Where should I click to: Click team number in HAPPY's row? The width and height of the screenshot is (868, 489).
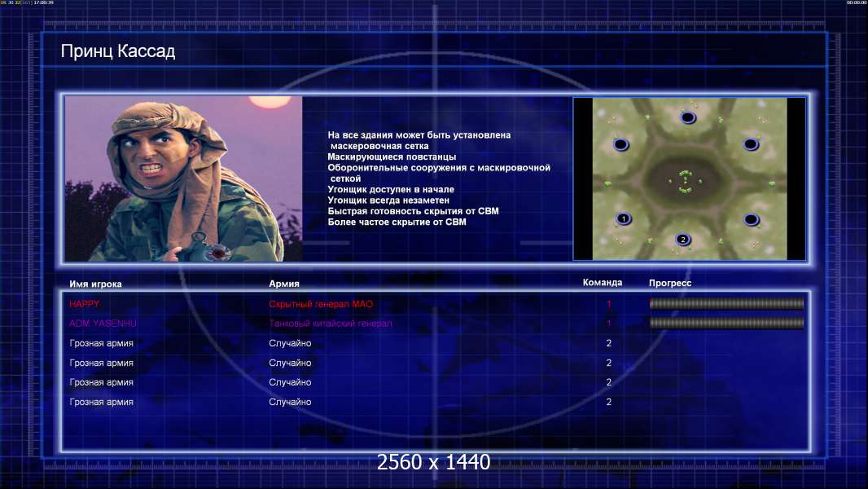(x=608, y=304)
